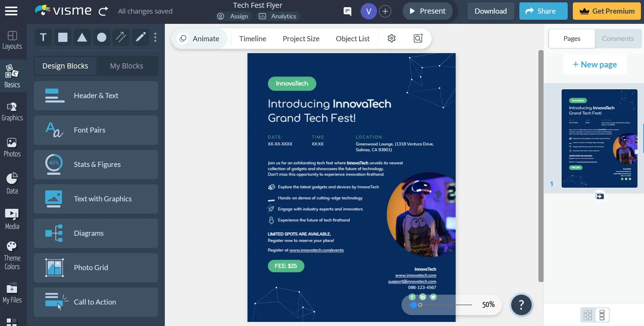Open the user avatar V
644x326 pixels.
pyautogui.click(x=368, y=11)
